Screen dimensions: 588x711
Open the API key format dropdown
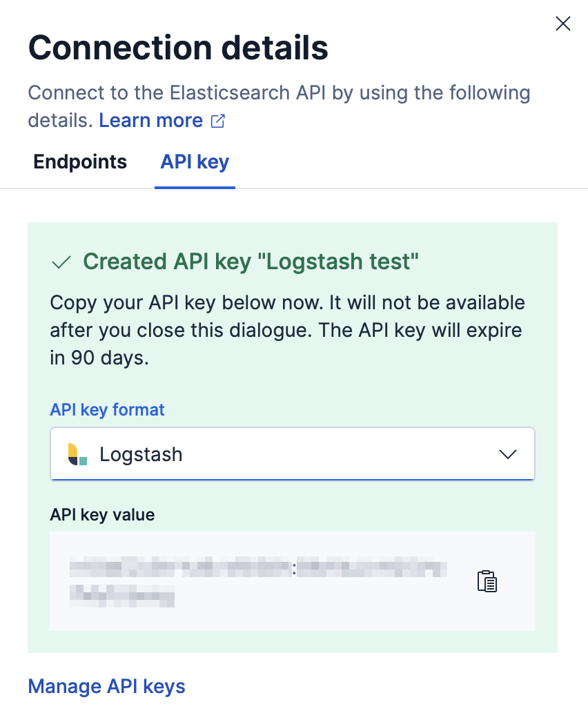[292, 454]
